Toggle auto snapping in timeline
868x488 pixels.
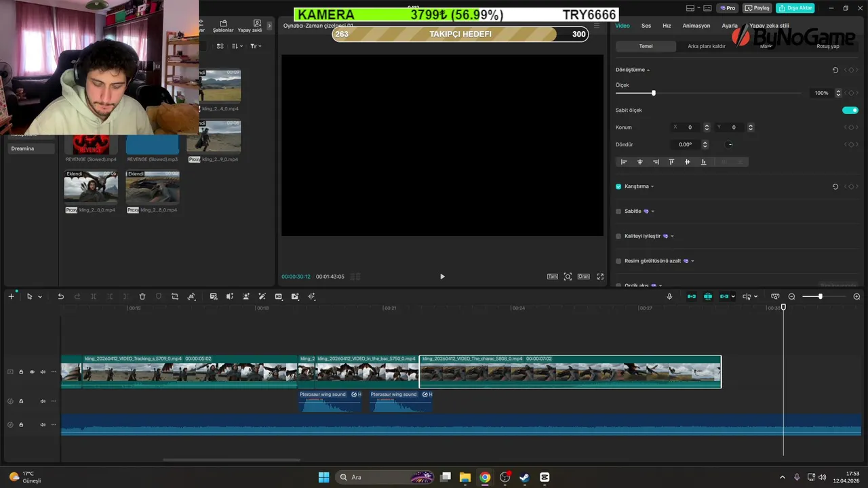pyautogui.click(x=708, y=297)
